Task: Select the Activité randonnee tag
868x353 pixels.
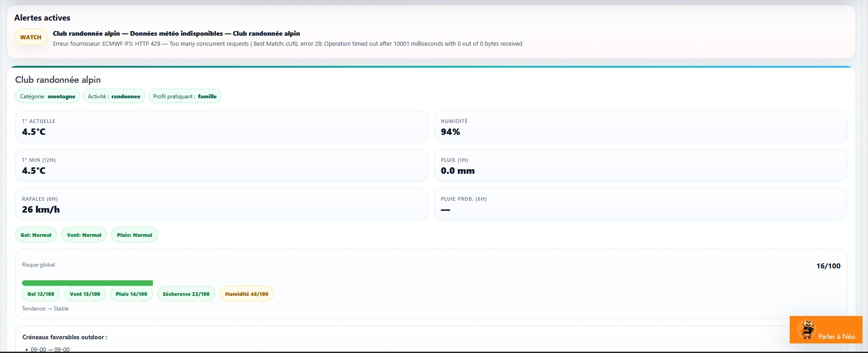Action: tap(114, 96)
